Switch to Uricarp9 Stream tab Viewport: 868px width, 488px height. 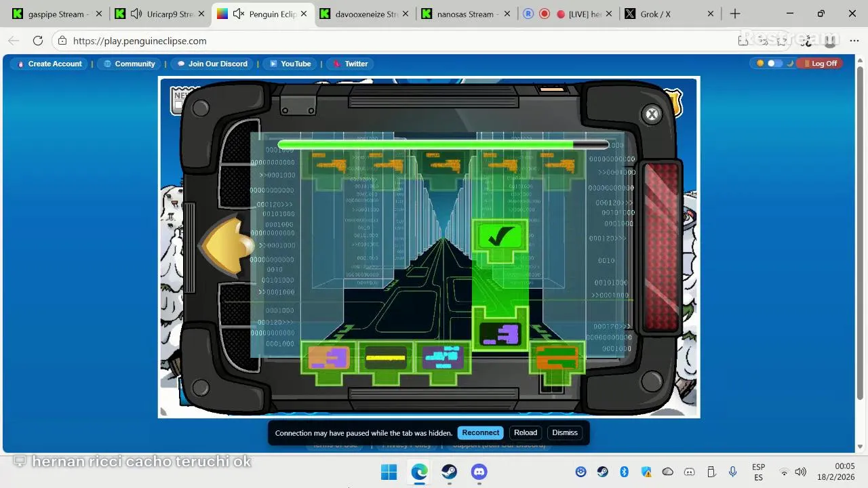(x=159, y=14)
